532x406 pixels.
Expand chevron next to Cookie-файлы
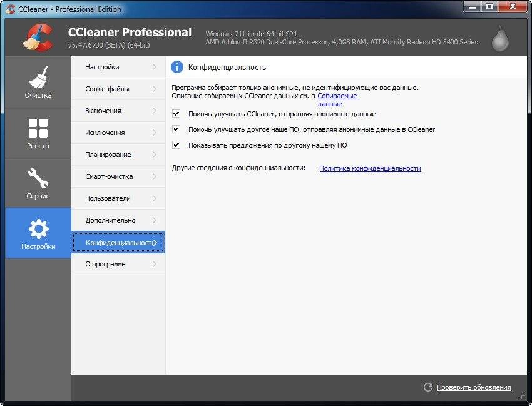click(155, 89)
